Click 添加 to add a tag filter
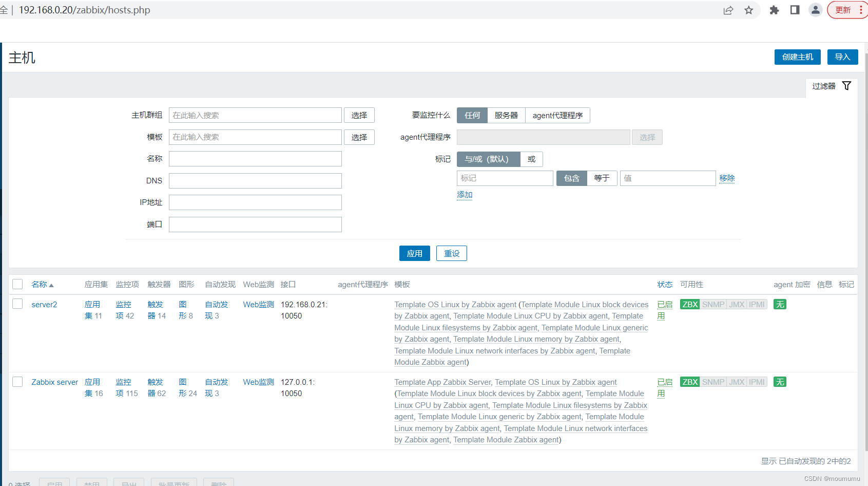Screen dimensions: 868x486 point(465,194)
